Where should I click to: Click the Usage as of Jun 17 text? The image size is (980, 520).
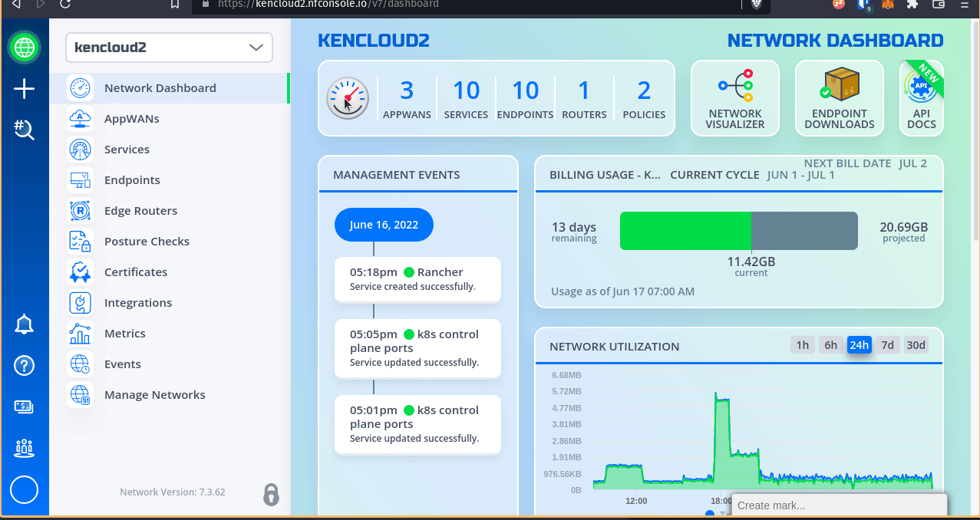(x=622, y=291)
